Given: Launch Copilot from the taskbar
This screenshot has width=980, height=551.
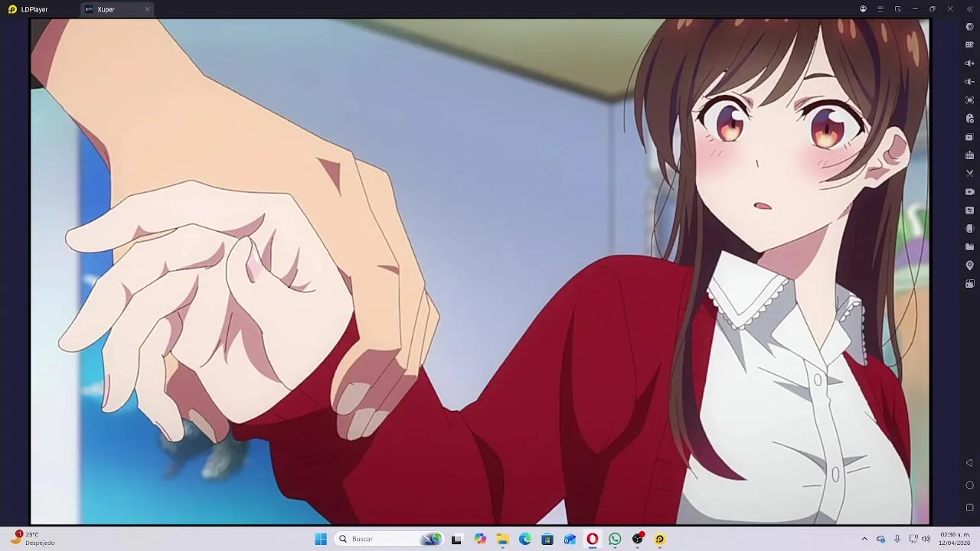Looking at the screenshot, I should [x=480, y=539].
